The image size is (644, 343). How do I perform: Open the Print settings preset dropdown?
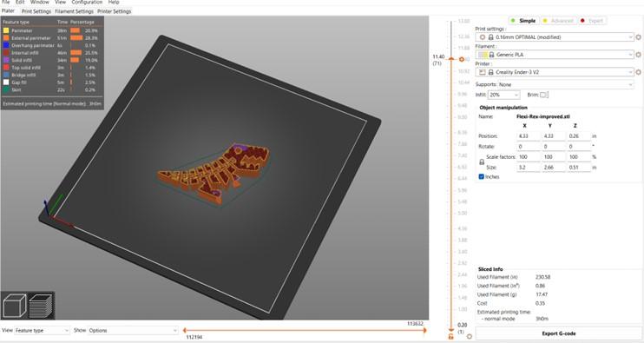pyautogui.click(x=555, y=37)
